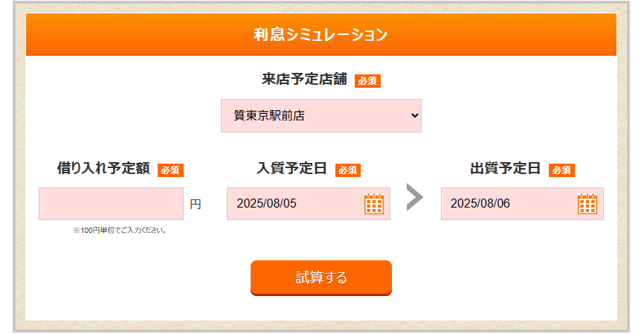Focus the 借り入れ予定額 amount input field
The width and height of the screenshot is (644, 334).
[x=112, y=204]
